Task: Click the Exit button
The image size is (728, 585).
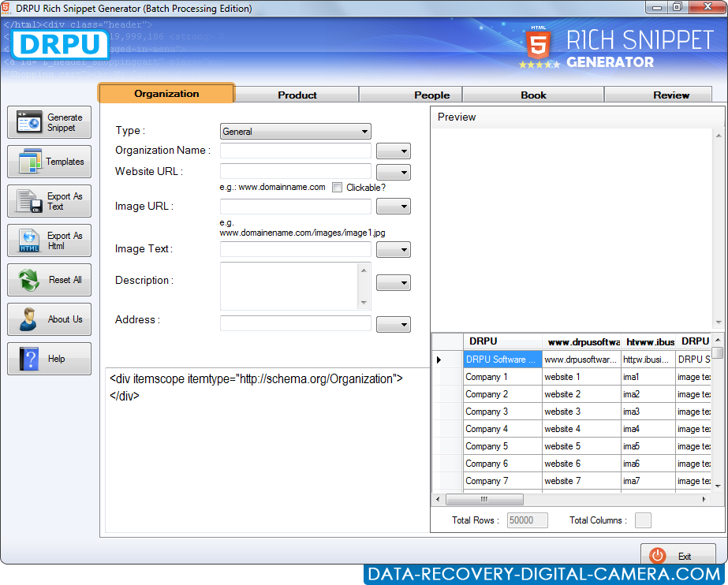Action: coord(678,555)
